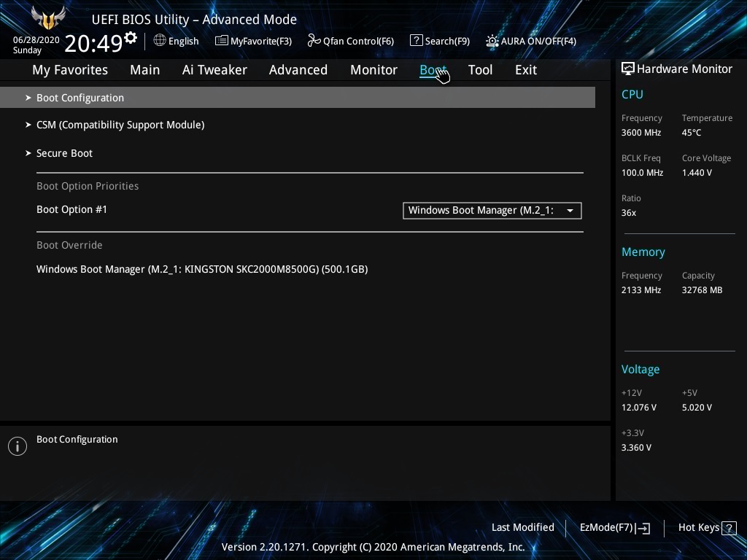Click the TUF Gaming logo
Screen dimensions: 747x560
coord(49,17)
